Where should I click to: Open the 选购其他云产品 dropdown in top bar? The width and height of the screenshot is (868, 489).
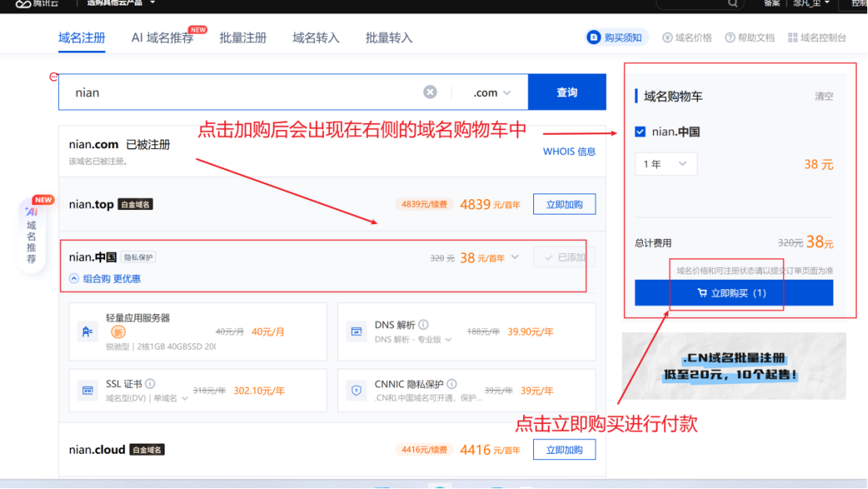coord(121,3)
